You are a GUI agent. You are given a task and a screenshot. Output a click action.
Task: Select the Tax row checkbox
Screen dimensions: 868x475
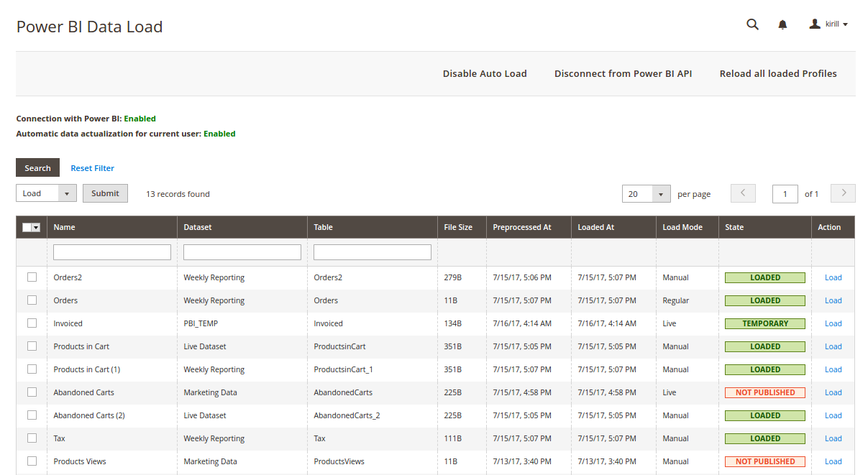tap(32, 438)
